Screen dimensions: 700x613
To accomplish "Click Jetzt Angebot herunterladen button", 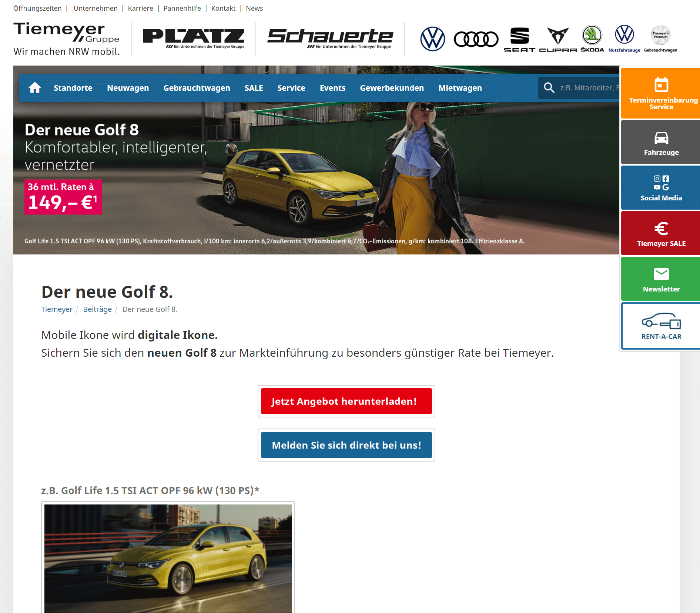I will [346, 401].
